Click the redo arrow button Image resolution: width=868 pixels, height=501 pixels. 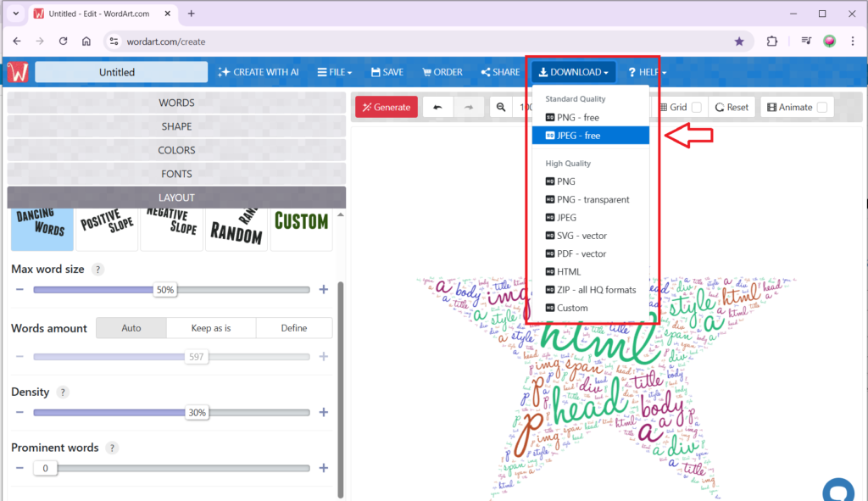point(469,108)
